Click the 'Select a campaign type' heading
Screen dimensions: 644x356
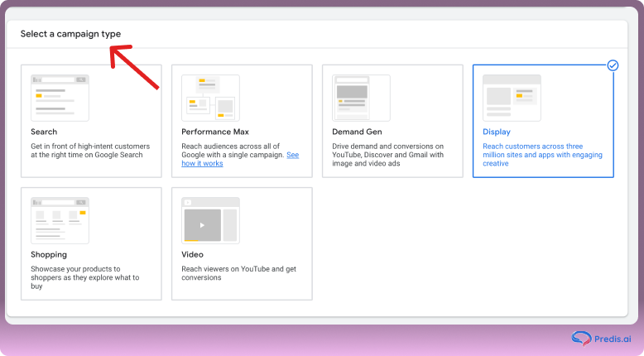70,34
